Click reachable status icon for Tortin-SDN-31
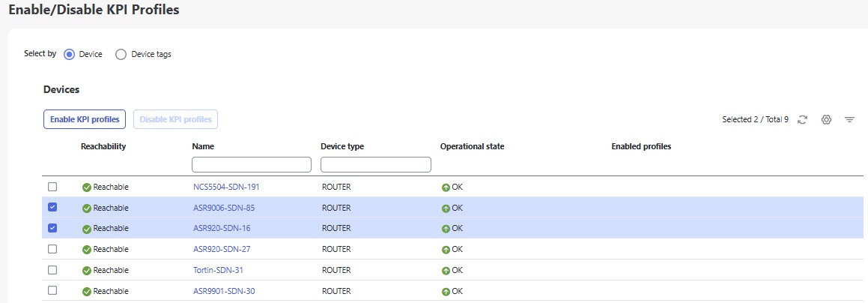This screenshot has height=303, width=868. [x=86, y=271]
